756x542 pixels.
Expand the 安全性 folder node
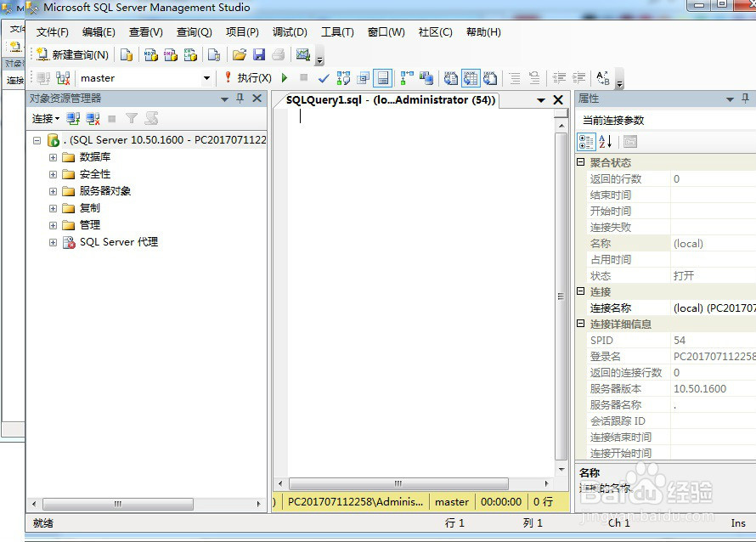53,174
